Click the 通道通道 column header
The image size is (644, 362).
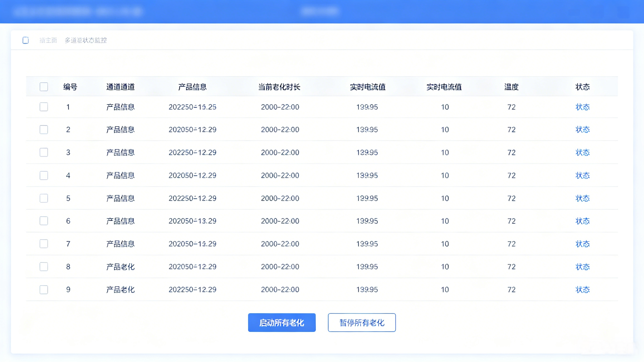(x=120, y=87)
